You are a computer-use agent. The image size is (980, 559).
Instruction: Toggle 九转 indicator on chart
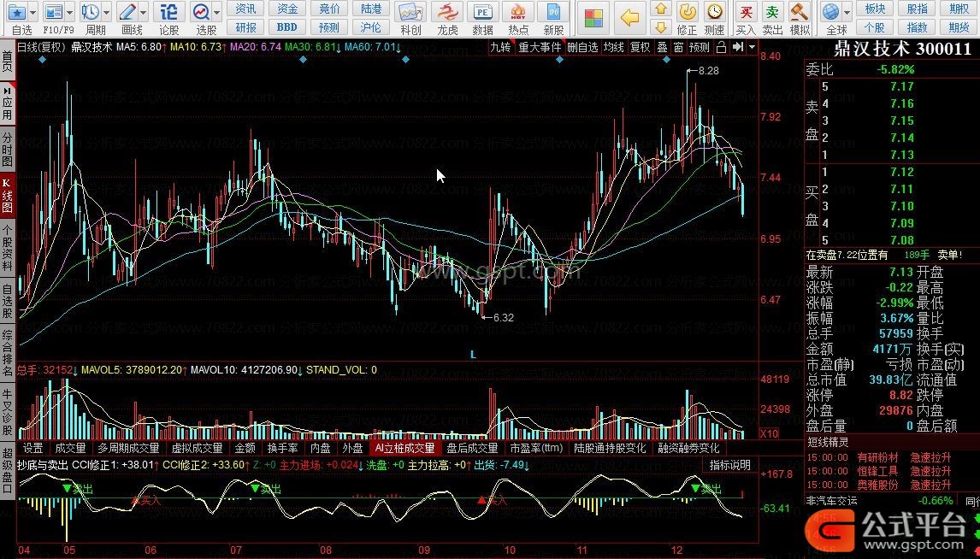click(x=500, y=48)
